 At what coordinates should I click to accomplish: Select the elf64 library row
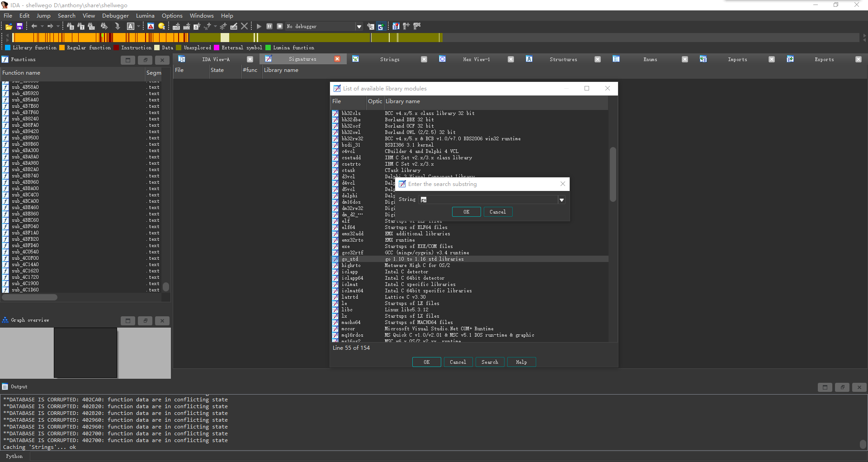point(470,228)
